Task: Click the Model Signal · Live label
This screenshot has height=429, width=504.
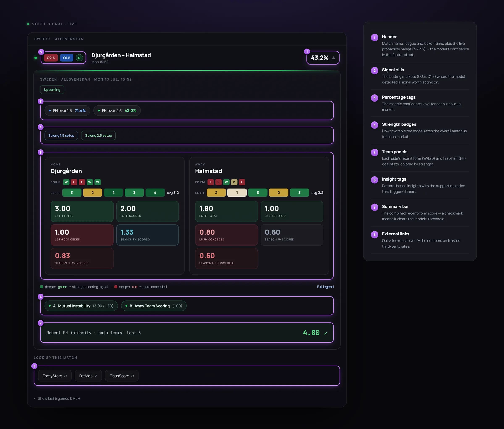Action: click(x=54, y=24)
